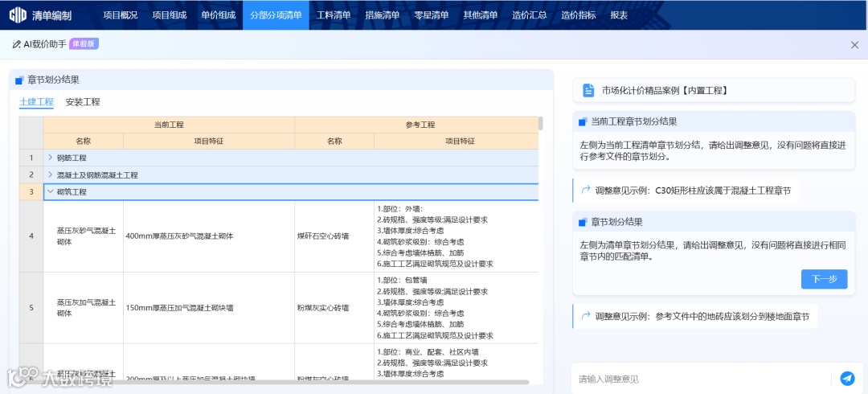Open the 项目概况 tab
The image size is (868, 394).
[x=120, y=15]
